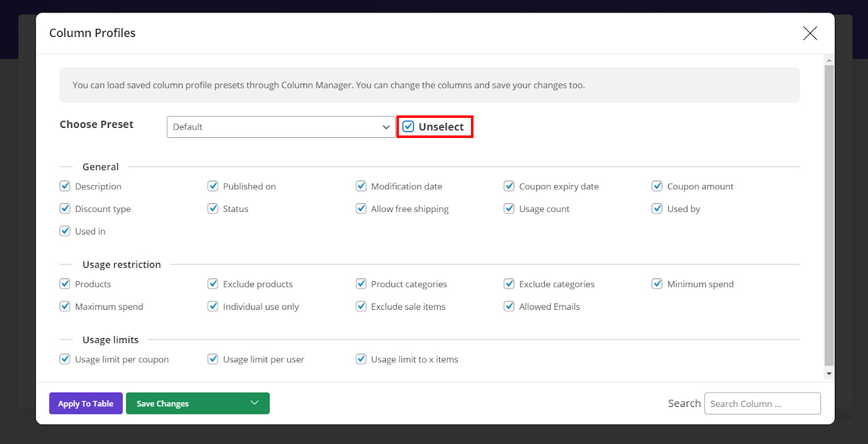Toggle the Used in checkbox
Image resolution: width=868 pixels, height=444 pixels.
point(65,231)
